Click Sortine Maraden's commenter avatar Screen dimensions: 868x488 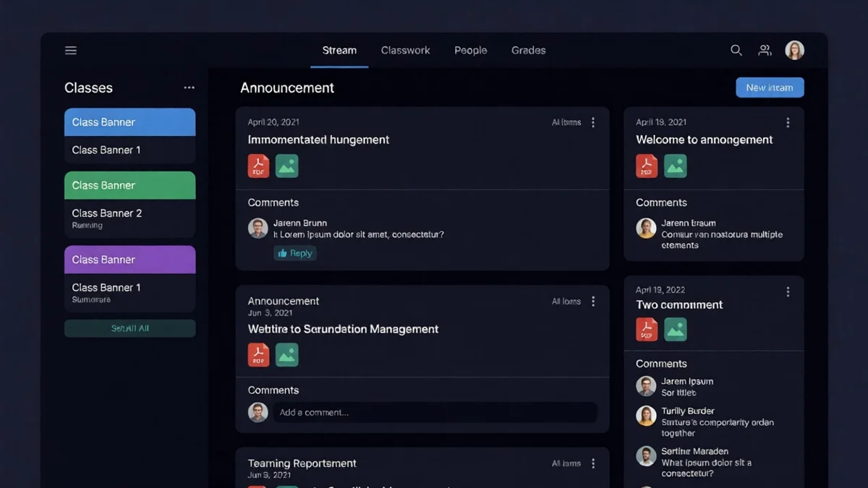(x=646, y=456)
